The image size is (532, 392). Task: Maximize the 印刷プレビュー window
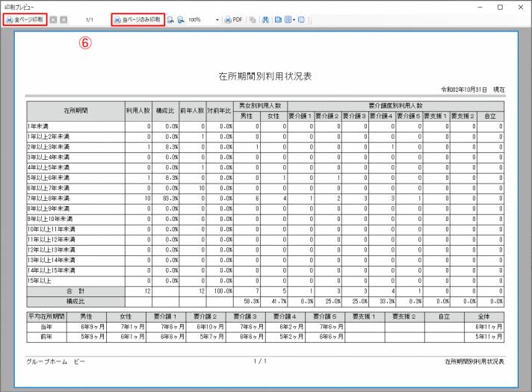[499, 6]
